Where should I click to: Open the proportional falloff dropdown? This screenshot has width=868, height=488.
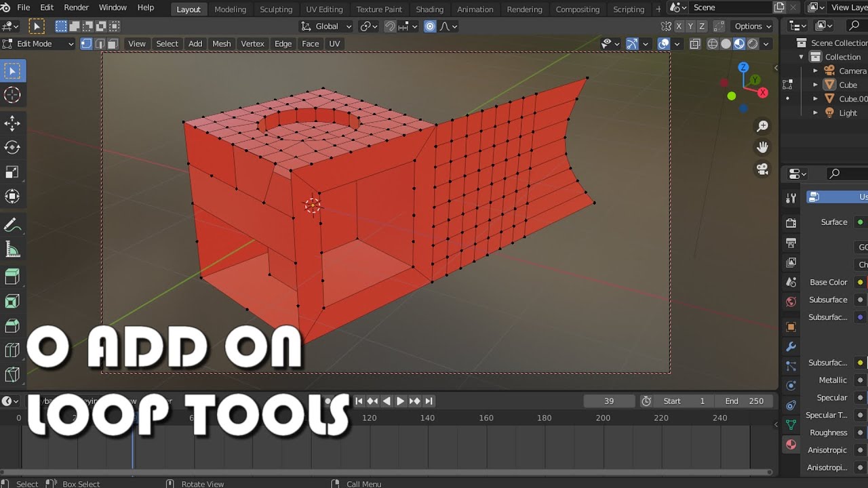click(x=449, y=26)
